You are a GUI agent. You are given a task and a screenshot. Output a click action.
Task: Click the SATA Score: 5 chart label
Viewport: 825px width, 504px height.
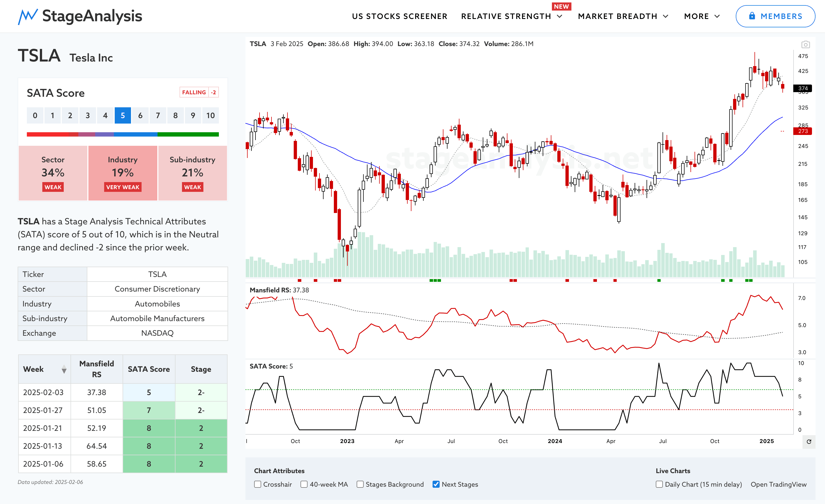pyautogui.click(x=271, y=366)
